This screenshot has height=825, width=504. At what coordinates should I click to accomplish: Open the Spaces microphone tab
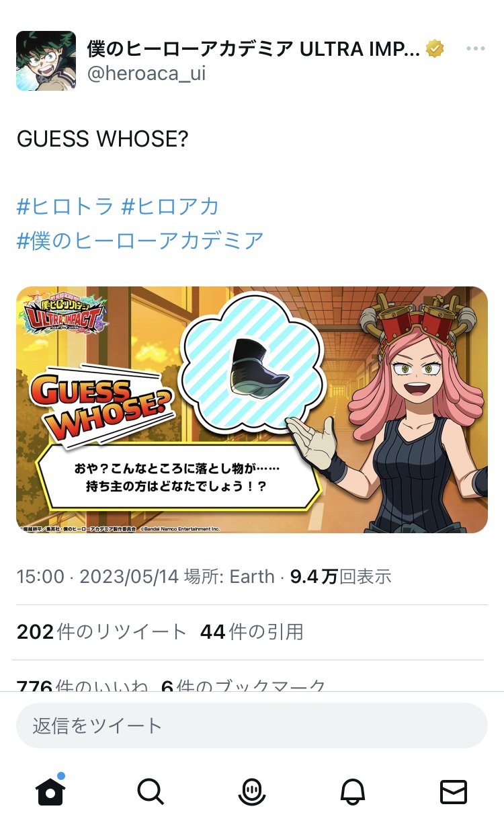coord(252,792)
